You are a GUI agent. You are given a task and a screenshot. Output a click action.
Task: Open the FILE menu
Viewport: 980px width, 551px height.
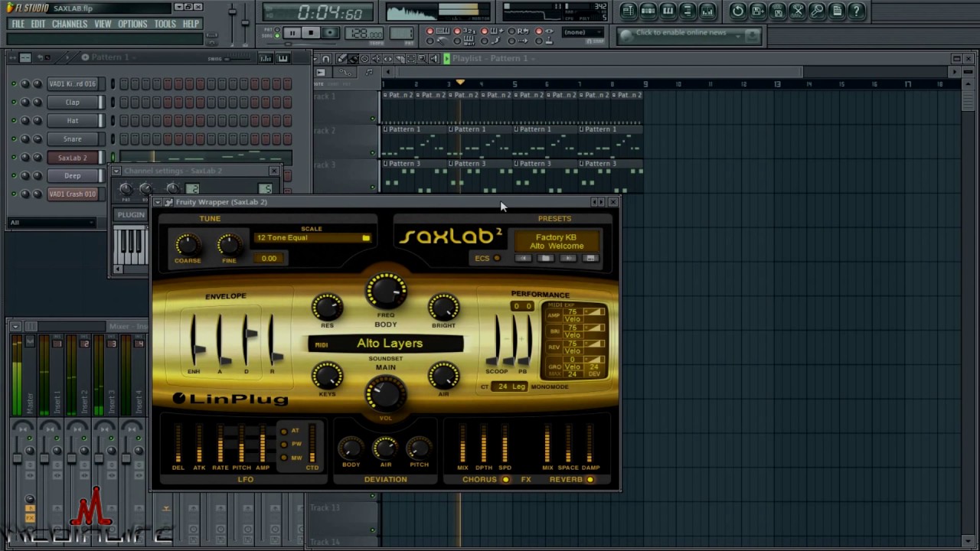pos(18,24)
